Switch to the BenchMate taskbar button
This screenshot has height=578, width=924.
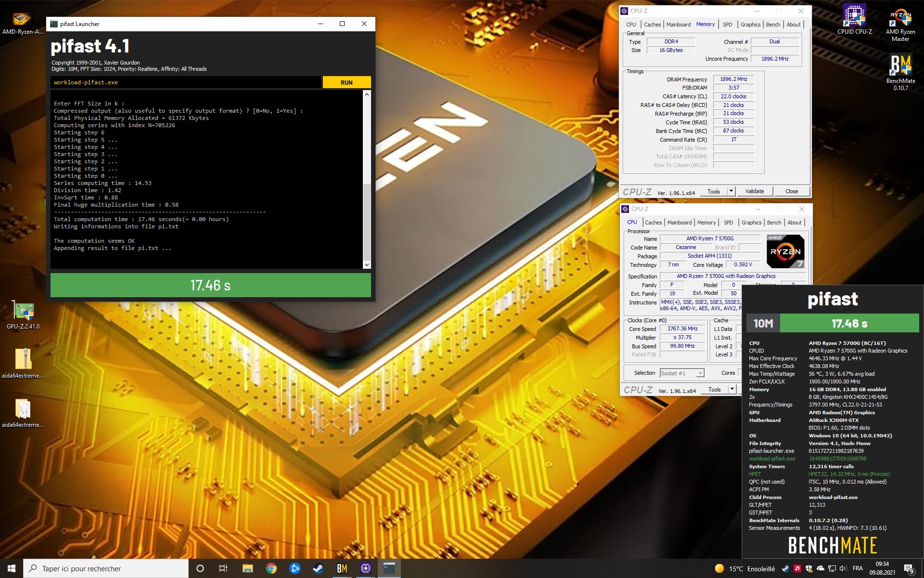342,568
